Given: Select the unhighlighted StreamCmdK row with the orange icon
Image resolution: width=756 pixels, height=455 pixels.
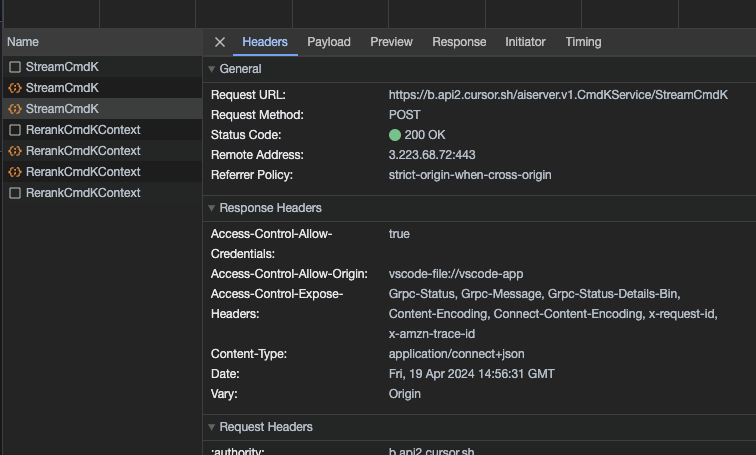Looking at the screenshot, I should tap(103, 88).
